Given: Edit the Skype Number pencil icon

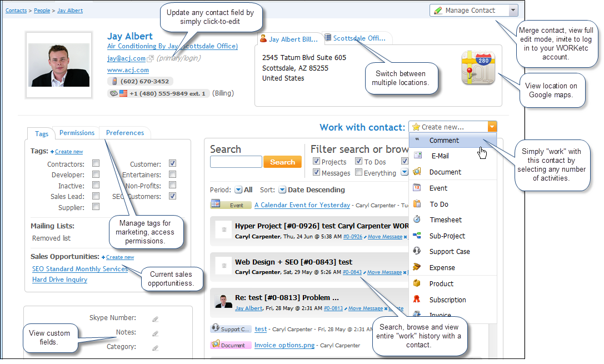Looking at the screenshot, I should click(156, 319).
